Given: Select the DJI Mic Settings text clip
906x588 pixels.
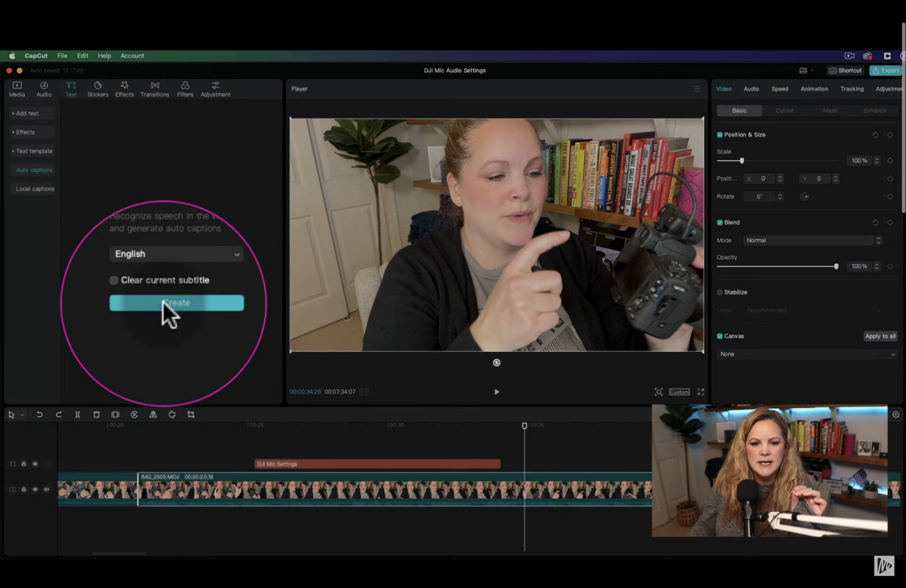Looking at the screenshot, I should point(376,463).
